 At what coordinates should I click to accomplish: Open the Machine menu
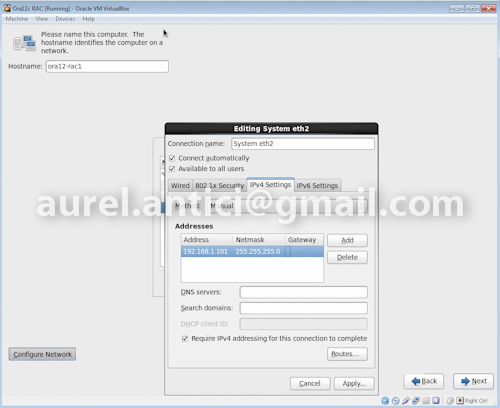point(17,19)
